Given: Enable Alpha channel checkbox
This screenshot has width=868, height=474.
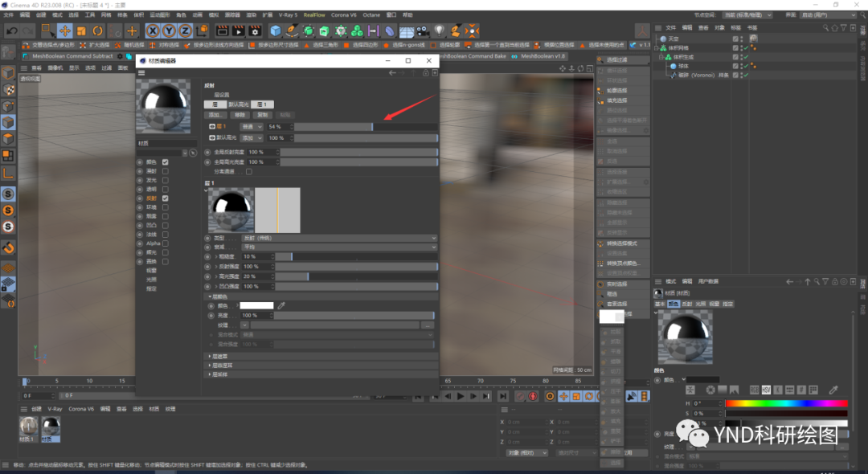Looking at the screenshot, I should click(x=165, y=243).
